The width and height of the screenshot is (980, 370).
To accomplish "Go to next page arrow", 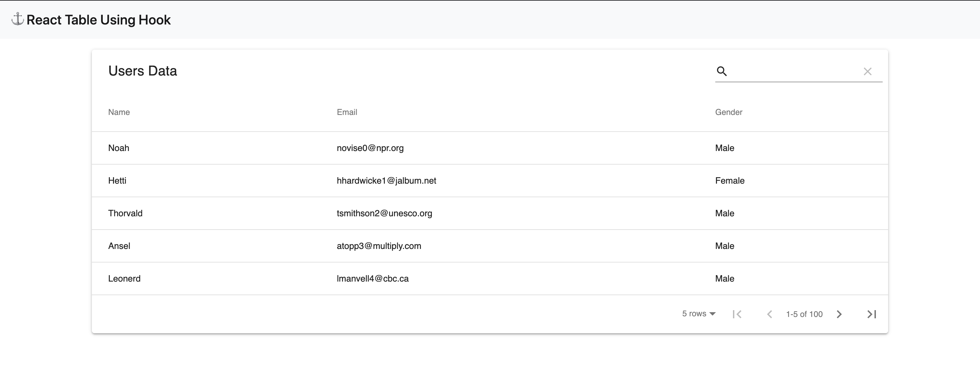I will 839,314.
